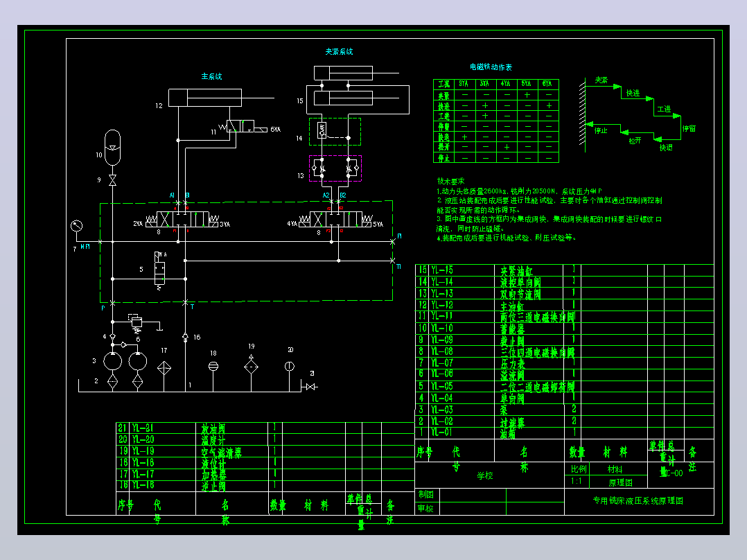Click the A1 port label on main valve
This screenshot has height=560, width=747.
[x=173, y=195]
